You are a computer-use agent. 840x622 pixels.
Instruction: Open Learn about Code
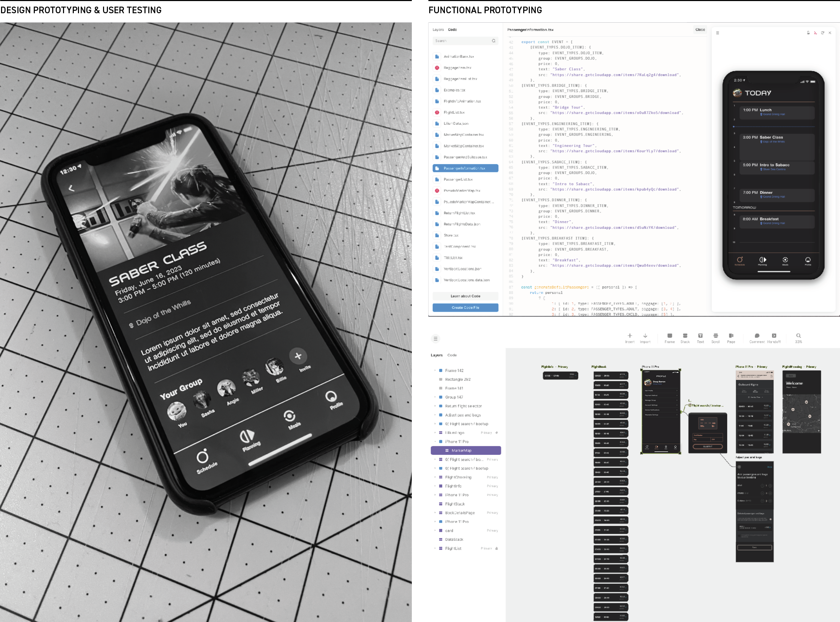coord(465,296)
